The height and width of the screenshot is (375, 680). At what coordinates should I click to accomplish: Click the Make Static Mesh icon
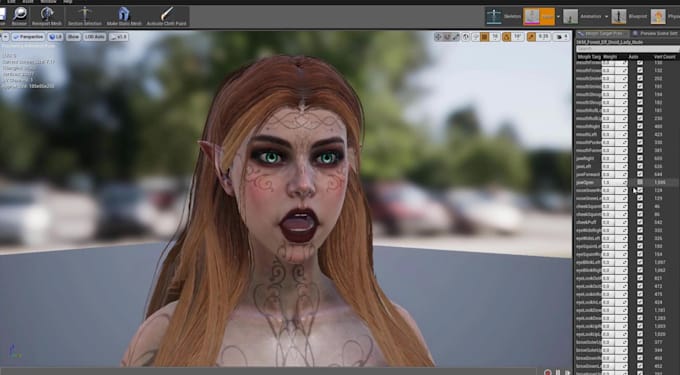pyautogui.click(x=124, y=16)
